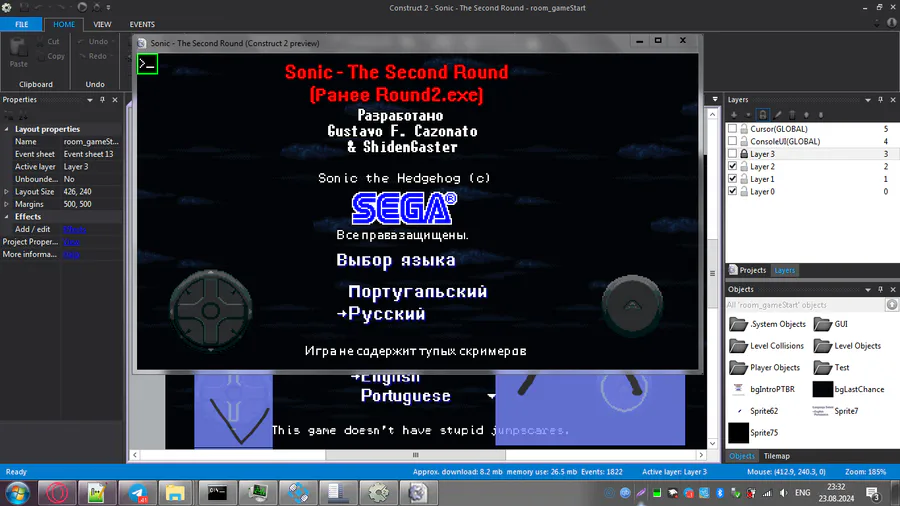This screenshot has width=900, height=506.
Task: Tap the round jump button in preview
Action: [x=632, y=306]
